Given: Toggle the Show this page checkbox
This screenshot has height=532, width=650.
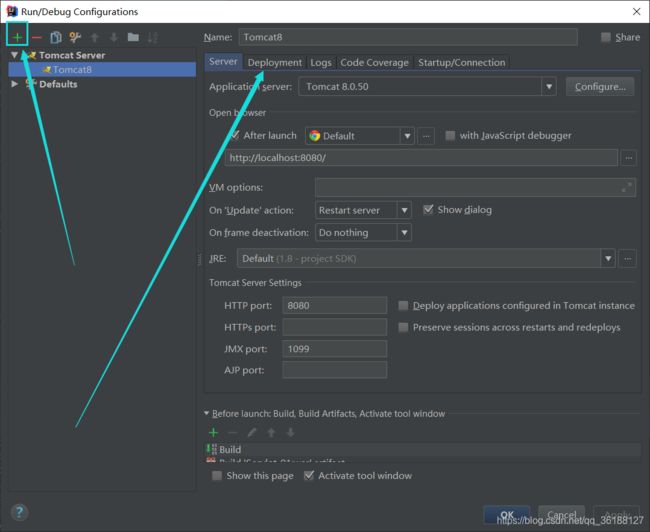Looking at the screenshot, I should point(217,476).
